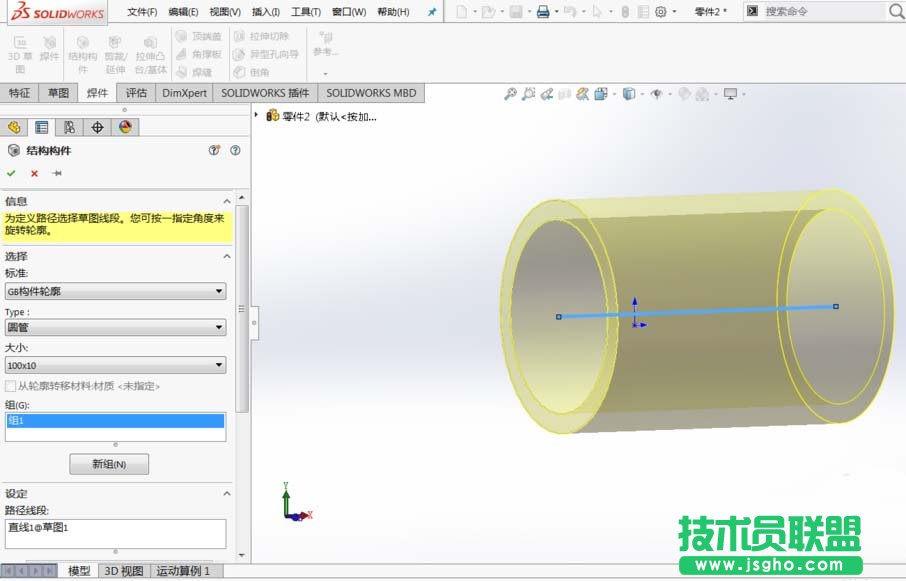
Task: Select the 角撑板 tool
Action: click(200, 52)
